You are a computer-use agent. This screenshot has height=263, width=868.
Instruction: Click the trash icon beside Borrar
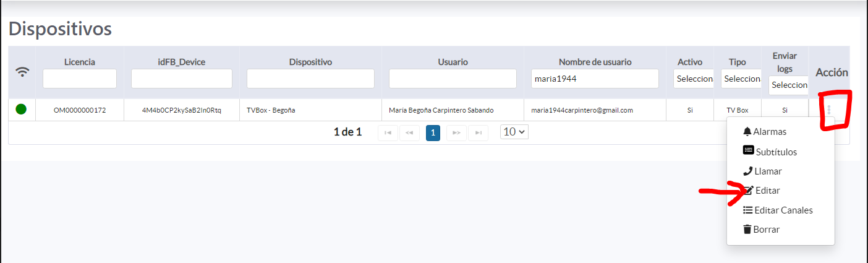tap(747, 229)
